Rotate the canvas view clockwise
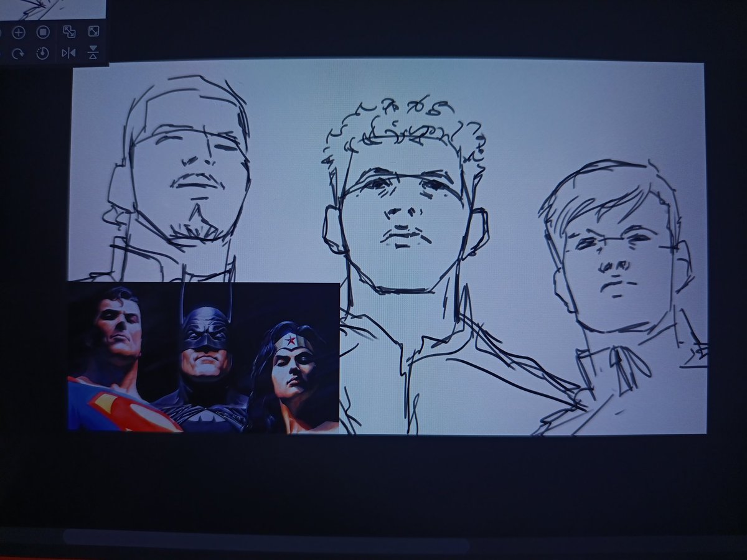This screenshot has height=560, width=747. click(18, 54)
